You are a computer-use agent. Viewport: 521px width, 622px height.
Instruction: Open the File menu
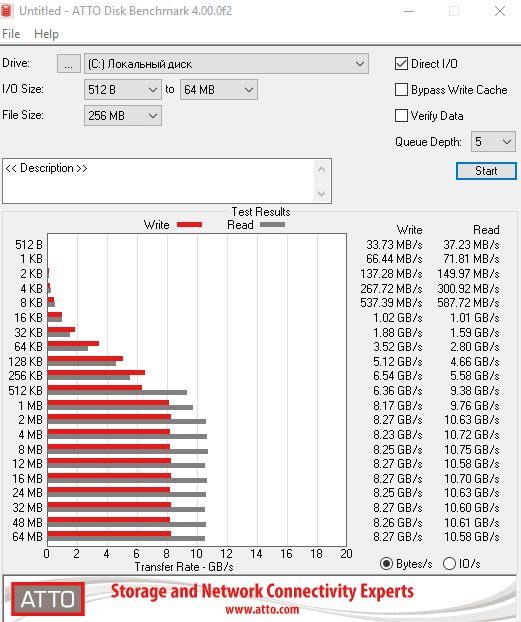(x=11, y=34)
